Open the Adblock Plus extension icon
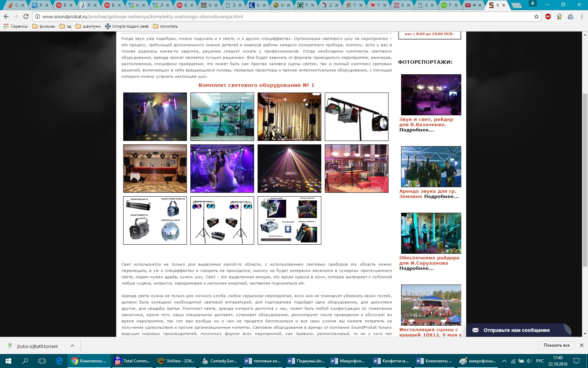Image resolution: width=588 pixels, height=368 pixels. pyautogui.click(x=548, y=16)
